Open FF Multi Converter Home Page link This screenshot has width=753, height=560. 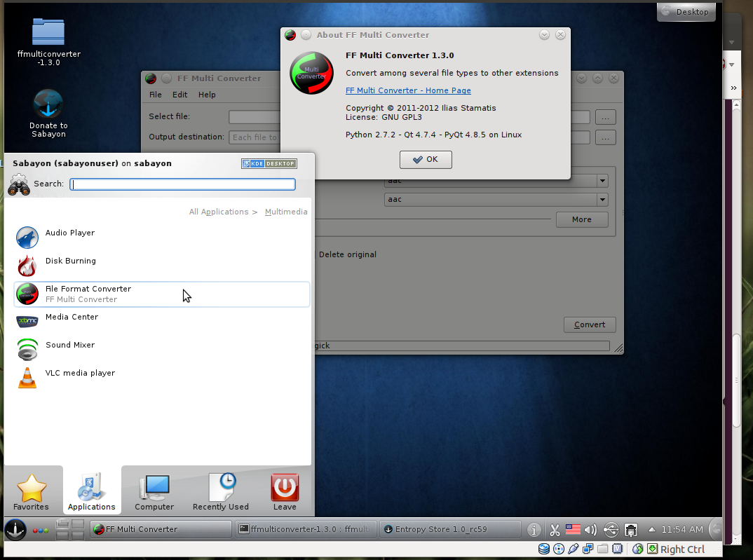[x=408, y=90]
